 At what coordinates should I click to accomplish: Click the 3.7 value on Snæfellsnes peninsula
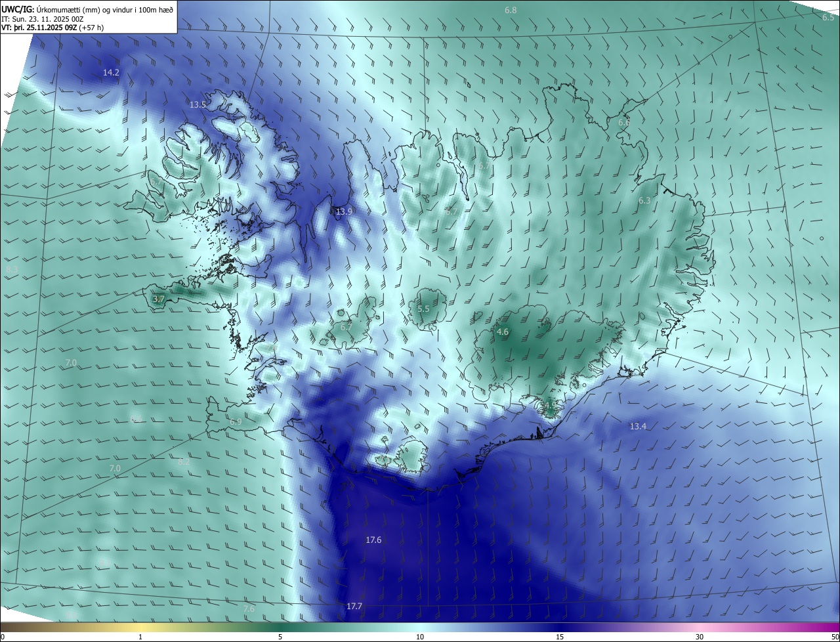tap(158, 299)
